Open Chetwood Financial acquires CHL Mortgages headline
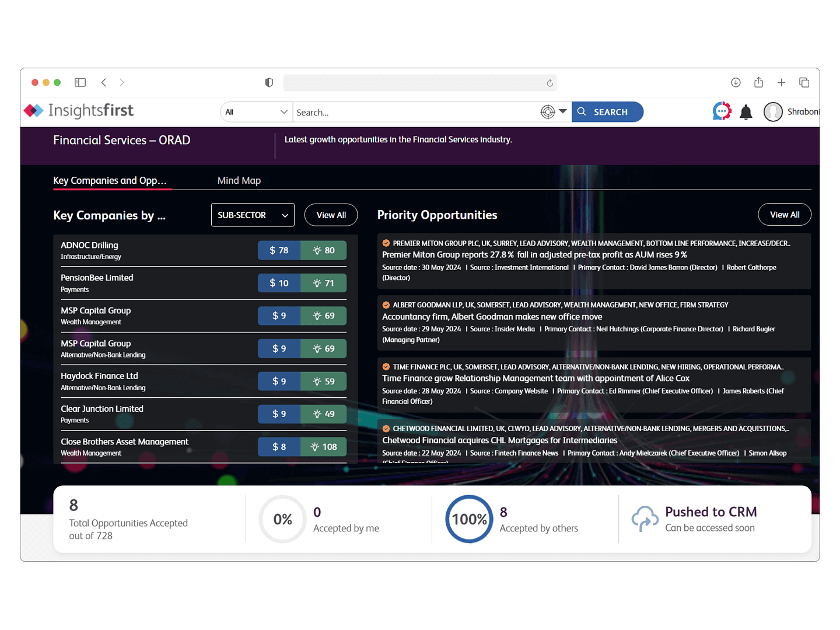 coord(499,440)
